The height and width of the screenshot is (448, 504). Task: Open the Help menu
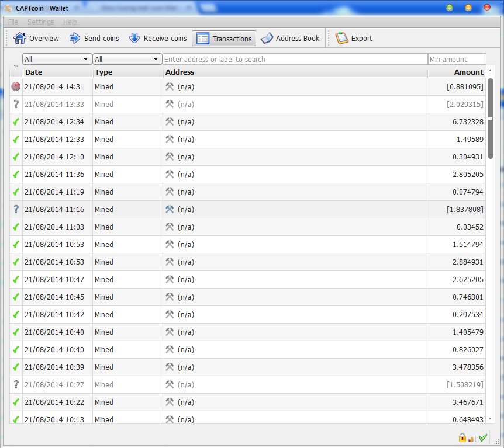[x=70, y=22]
